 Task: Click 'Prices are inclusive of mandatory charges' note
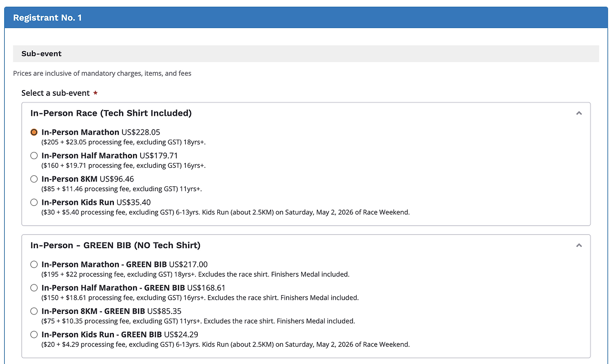click(102, 73)
